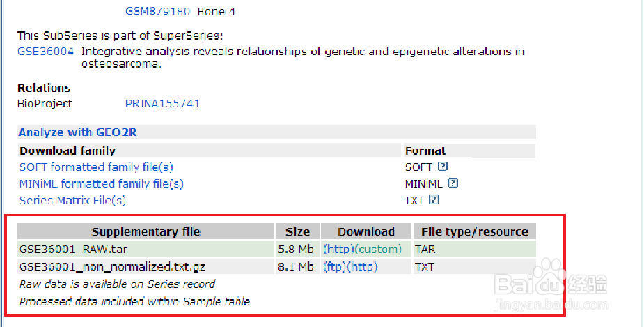Image resolution: width=644 pixels, height=327 pixels.
Task: Select the GSE36001_RAW.tar file name
Action: click(x=73, y=249)
